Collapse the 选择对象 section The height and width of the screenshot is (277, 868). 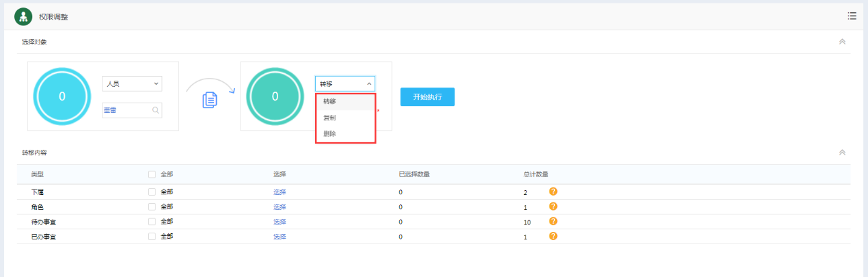(x=842, y=42)
